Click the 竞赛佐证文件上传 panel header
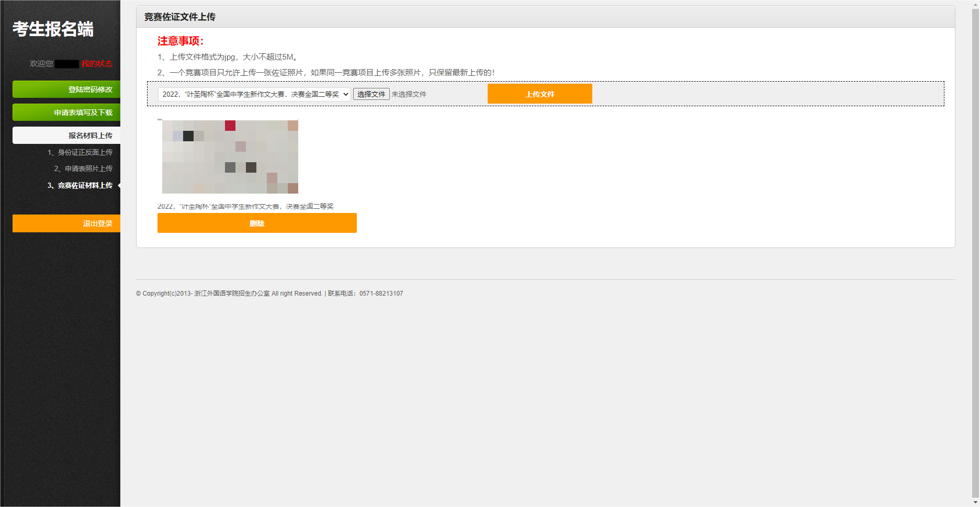Viewport: 980px width, 507px height. pyautogui.click(x=180, y=17)
